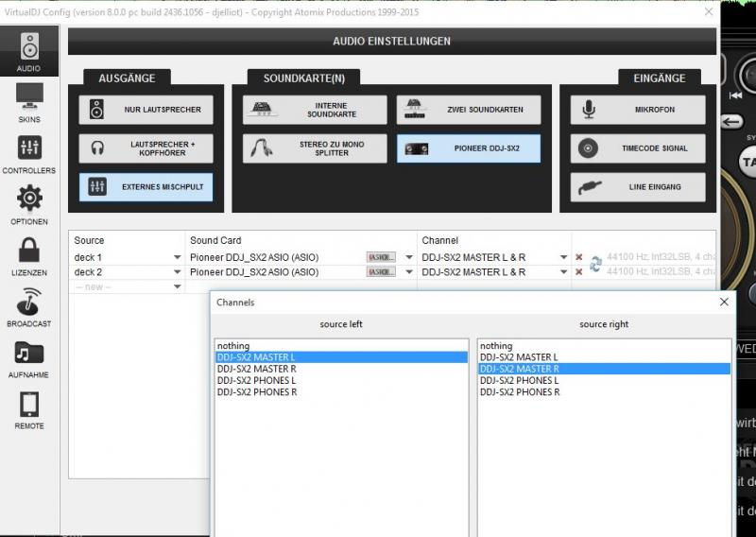Open the Broadcast settings section
Image resolution: width=756 pixels, height=537 pixels.
[29, 306]
